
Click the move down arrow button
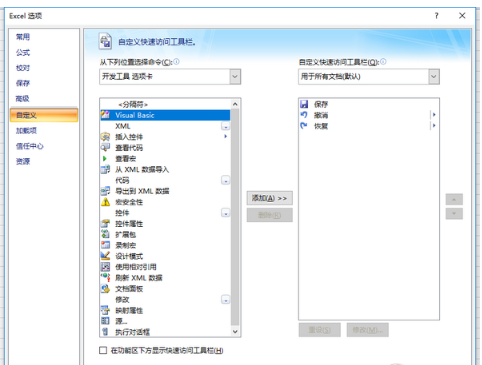tap(454, 214)
